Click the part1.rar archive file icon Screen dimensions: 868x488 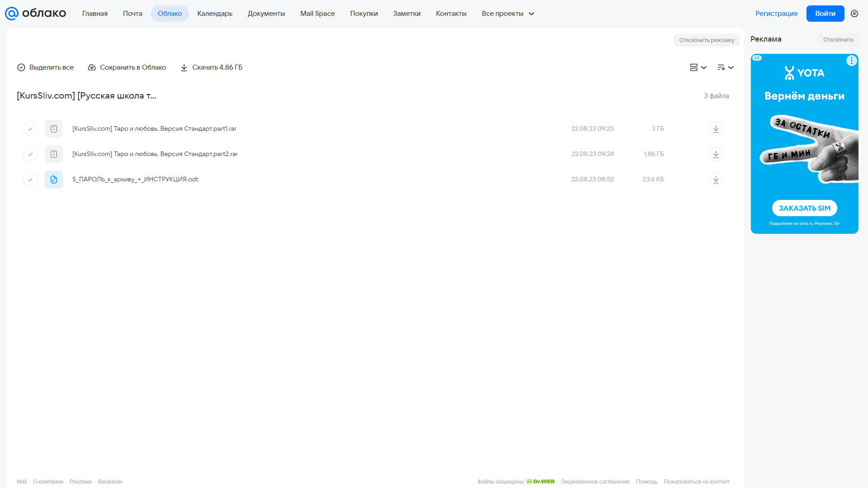point(54,129)
